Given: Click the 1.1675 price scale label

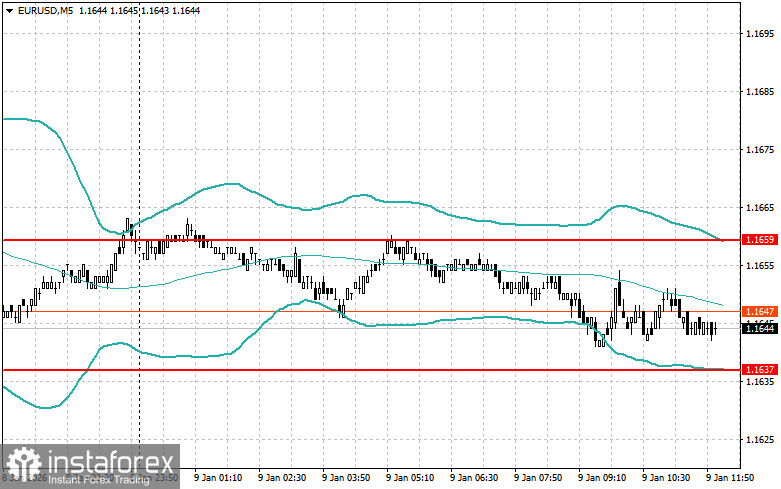Looking at the screenshot, I should click(759, 150).
